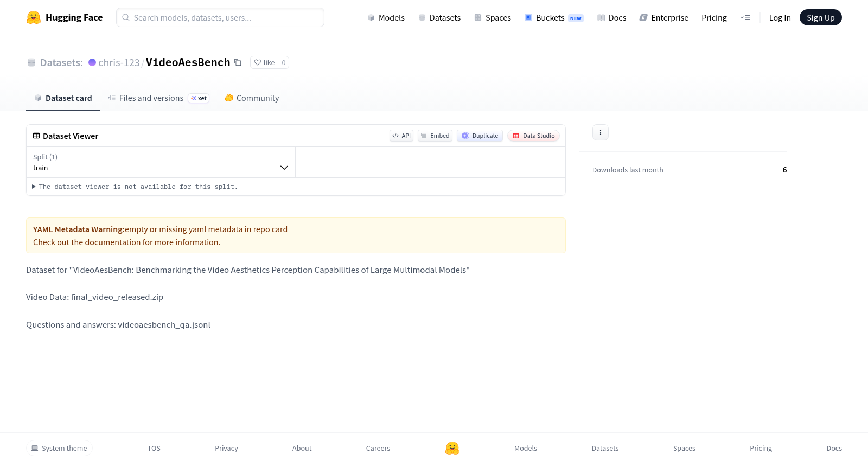
Task: Click the downloads count 6
Action: [784, 170]
